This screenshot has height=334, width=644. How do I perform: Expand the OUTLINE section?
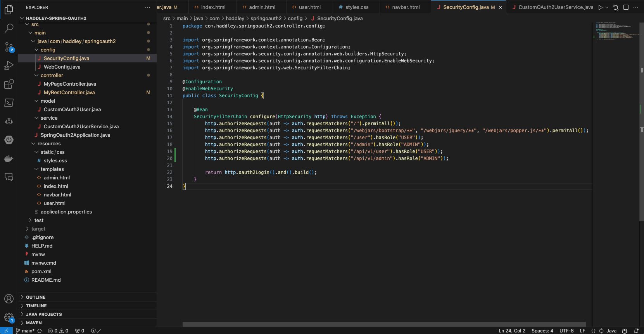tap(36, 297)
